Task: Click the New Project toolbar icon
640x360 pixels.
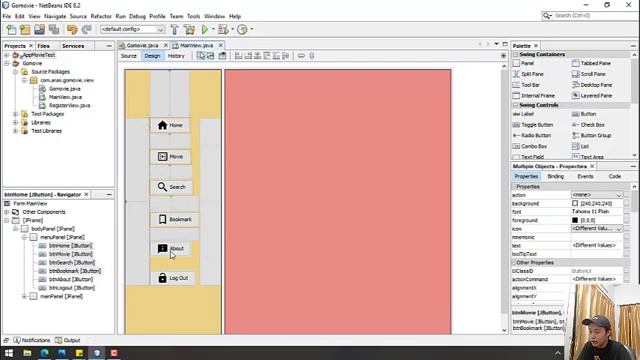Action: (x=25, y=29)
